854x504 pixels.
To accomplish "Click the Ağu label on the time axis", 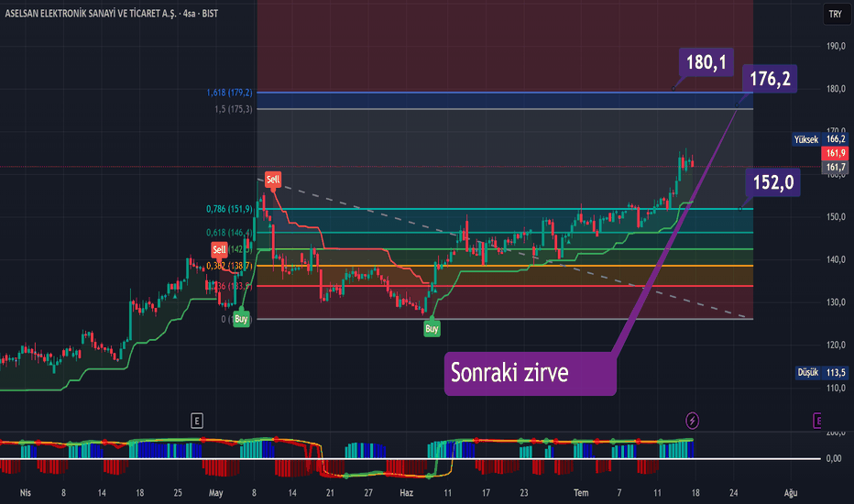I will [x=790, y=493].
